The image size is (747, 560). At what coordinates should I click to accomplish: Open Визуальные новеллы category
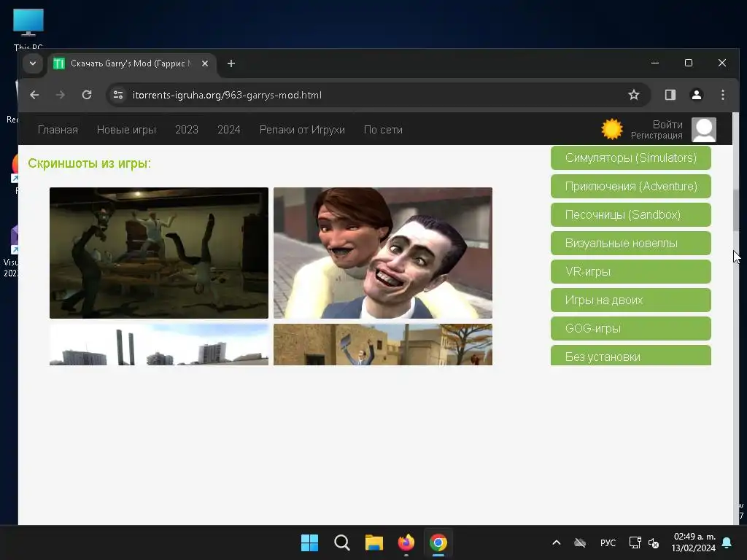(631, 243)
